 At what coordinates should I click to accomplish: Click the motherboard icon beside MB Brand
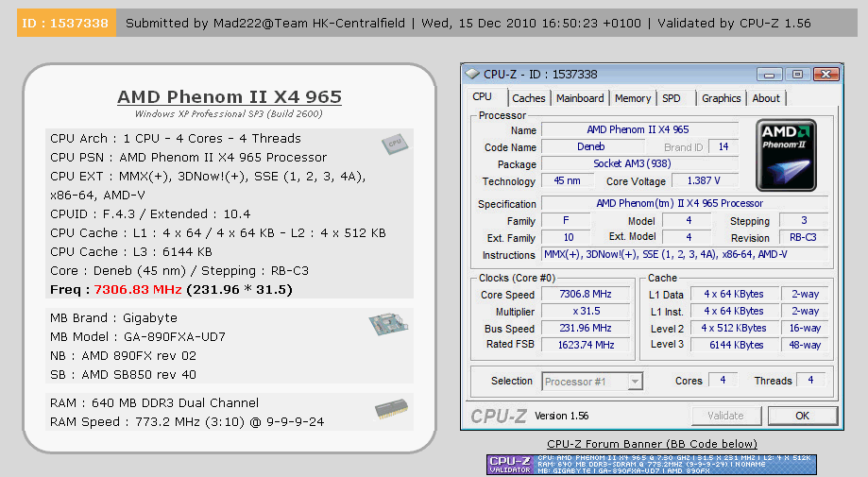[388, 324]
